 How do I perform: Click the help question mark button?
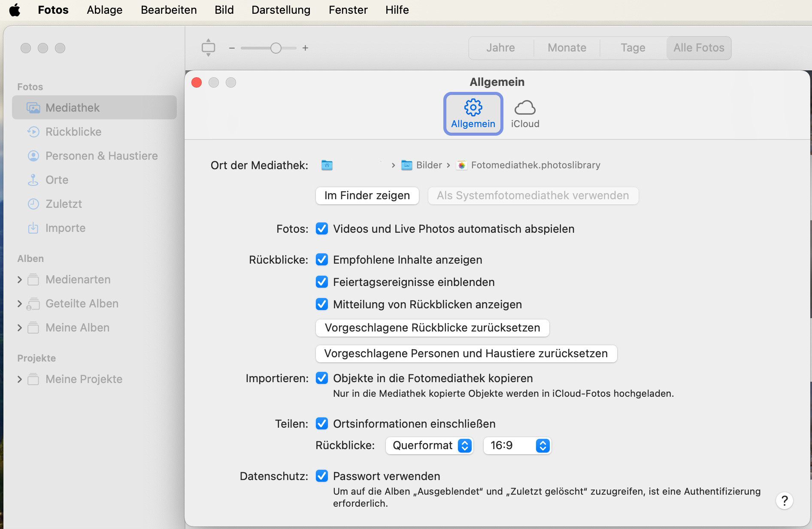(x=784, y=501)
